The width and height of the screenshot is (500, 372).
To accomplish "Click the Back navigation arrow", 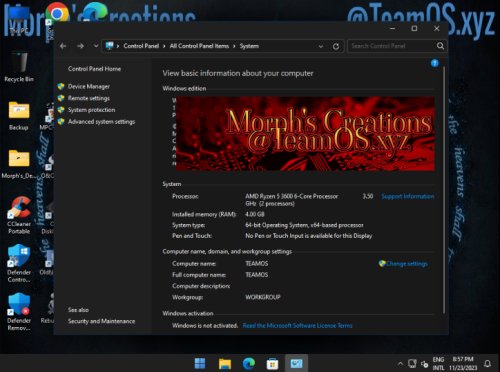I will (x=63, y=46).
